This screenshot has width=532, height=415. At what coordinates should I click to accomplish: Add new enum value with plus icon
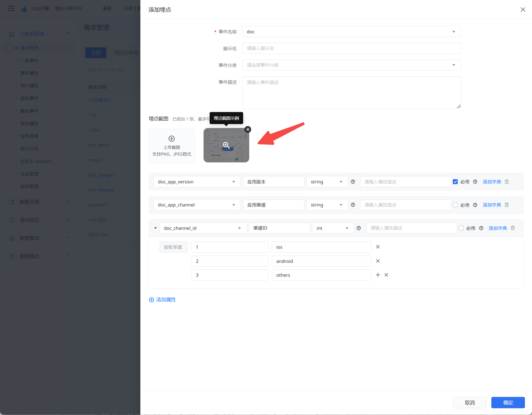tap(378, 275)
